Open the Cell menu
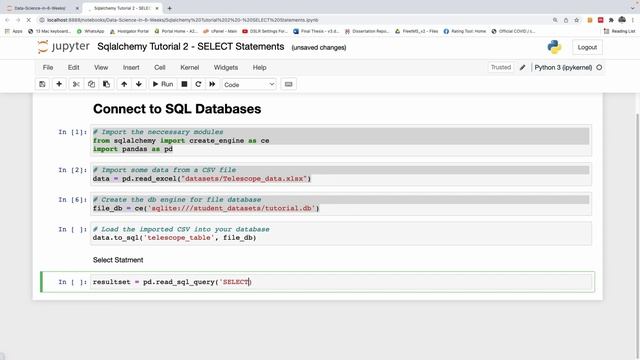 (x=160, y=67)
